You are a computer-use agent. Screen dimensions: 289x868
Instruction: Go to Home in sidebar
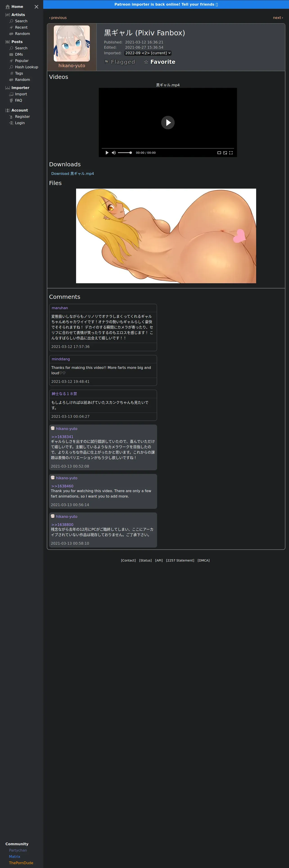tap(14, 7)
